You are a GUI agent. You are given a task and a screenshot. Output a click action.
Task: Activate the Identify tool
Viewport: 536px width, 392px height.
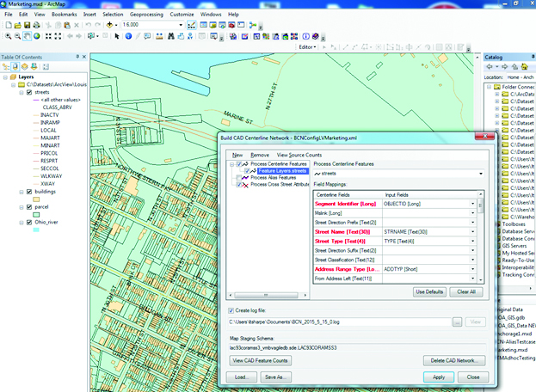pyautogui.click(x=128, y=36)
